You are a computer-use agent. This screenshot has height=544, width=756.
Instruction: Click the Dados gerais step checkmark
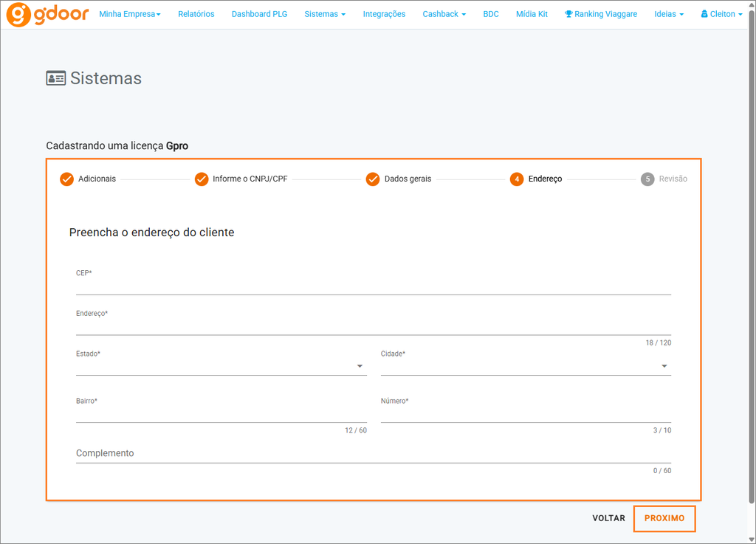coord(373,179)
